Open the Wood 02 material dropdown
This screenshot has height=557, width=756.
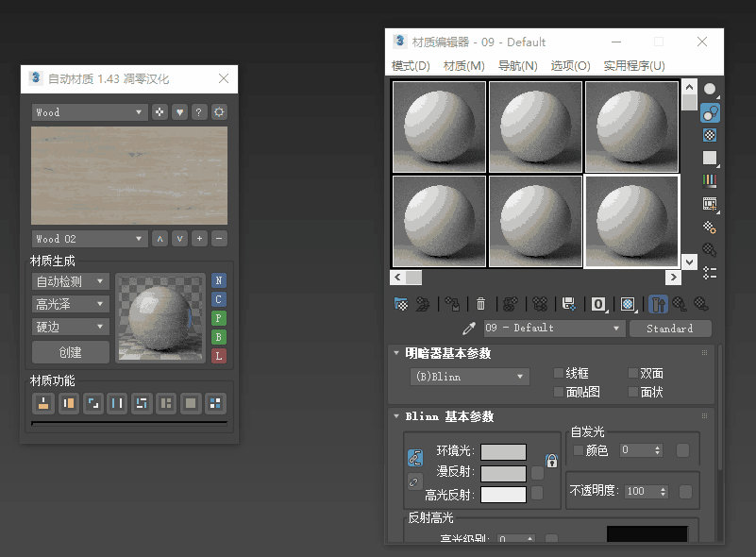(x=90, y=239)
